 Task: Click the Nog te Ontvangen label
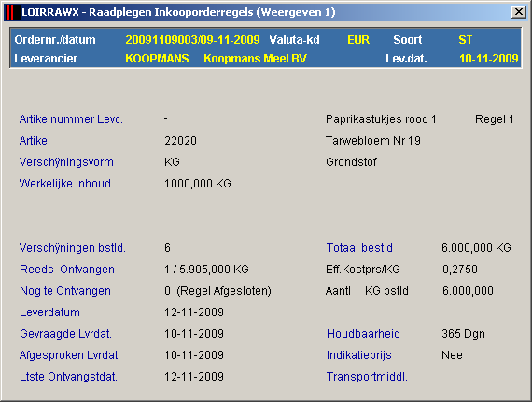[65, 291]
